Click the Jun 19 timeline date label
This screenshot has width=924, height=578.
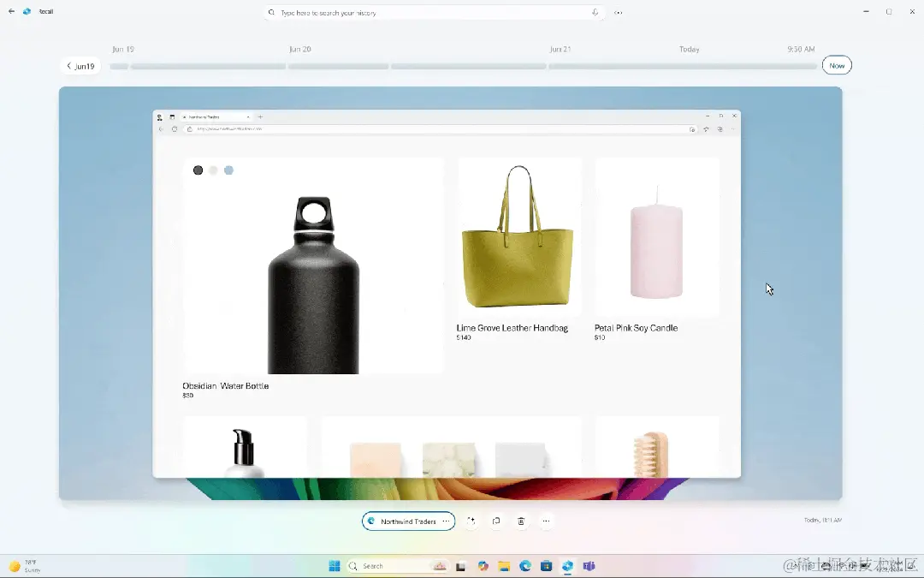tap(123, 49)
